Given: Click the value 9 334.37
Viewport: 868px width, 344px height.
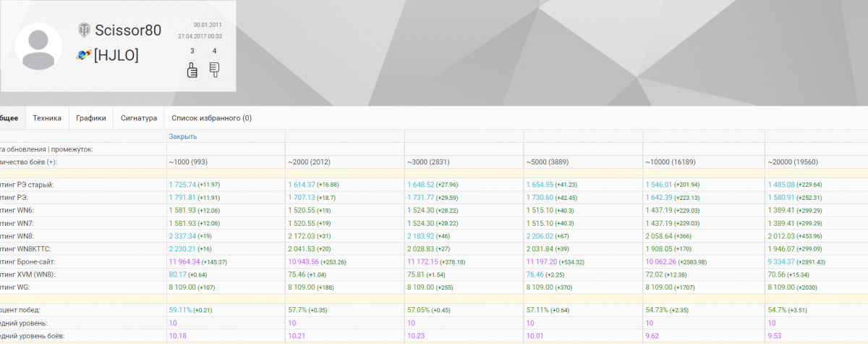Looking at the screenshot, I should pos(780,261).
